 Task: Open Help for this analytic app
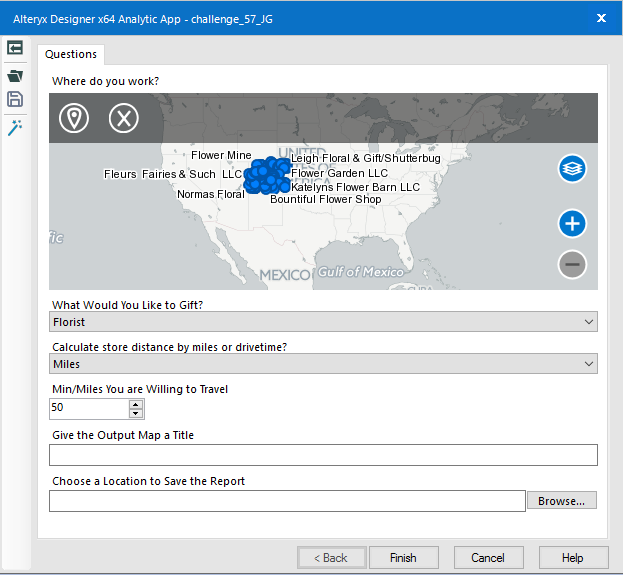point(573,558)
